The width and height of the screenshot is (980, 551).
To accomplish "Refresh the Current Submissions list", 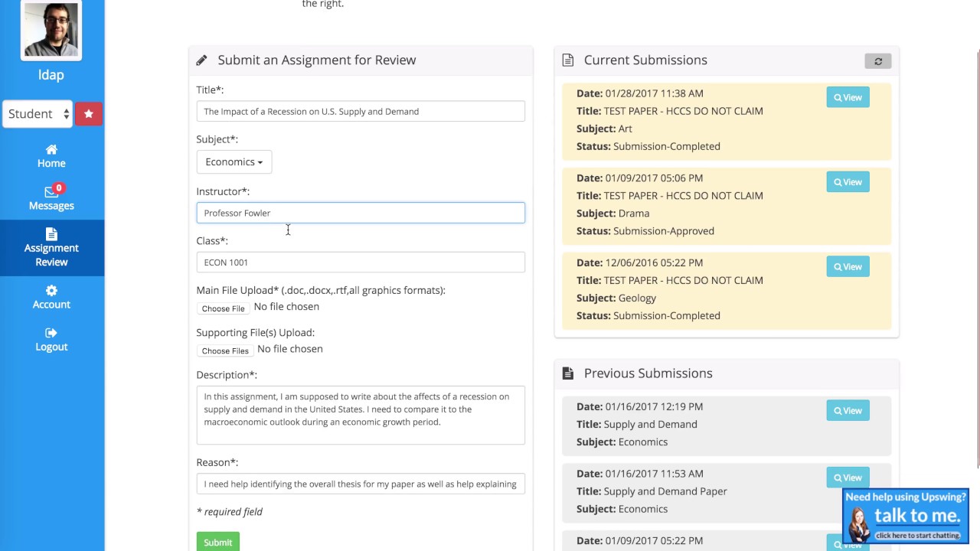I will coord(877,61).
